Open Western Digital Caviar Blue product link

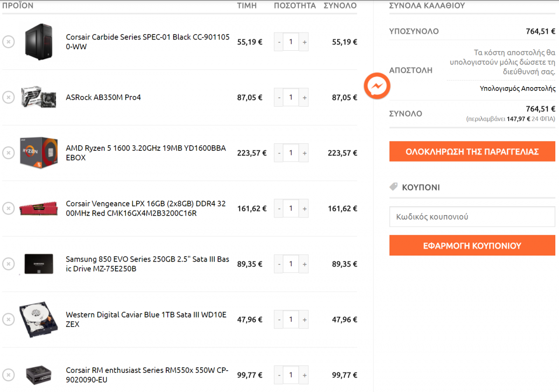(146, 319)
